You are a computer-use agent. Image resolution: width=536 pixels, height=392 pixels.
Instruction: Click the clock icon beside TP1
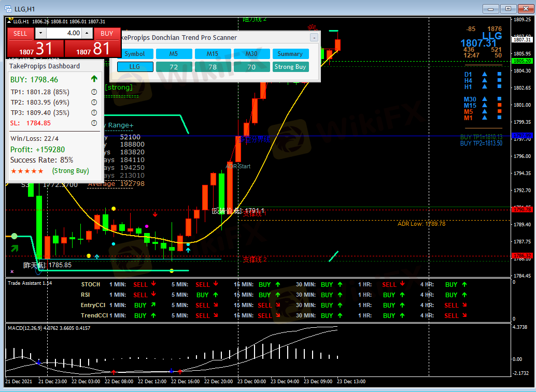pyautogui.click(x=94, y=92)
